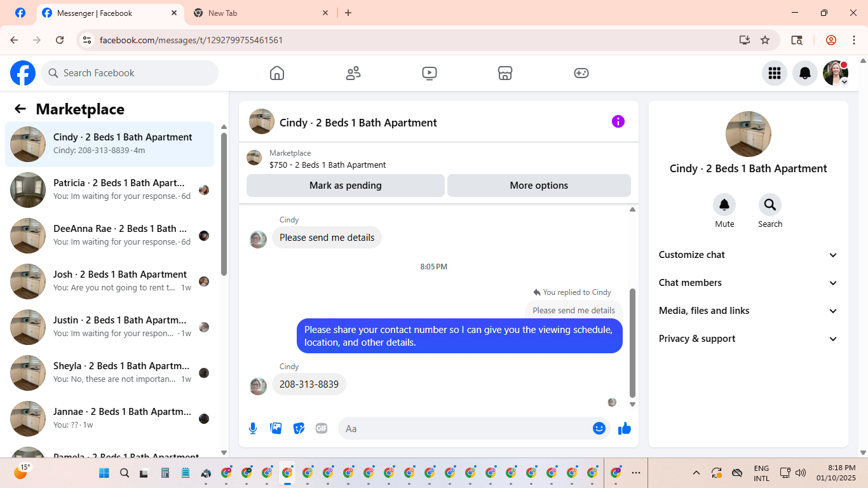The height and width of the screenshot is (488, 868).
Task: Click the 208-313-8839 message bubble
Action: [x=309, y=384]
